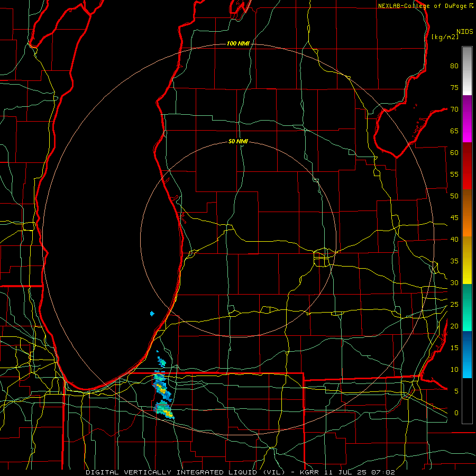Click the yellow segment of the color scale

click(467, 260)
